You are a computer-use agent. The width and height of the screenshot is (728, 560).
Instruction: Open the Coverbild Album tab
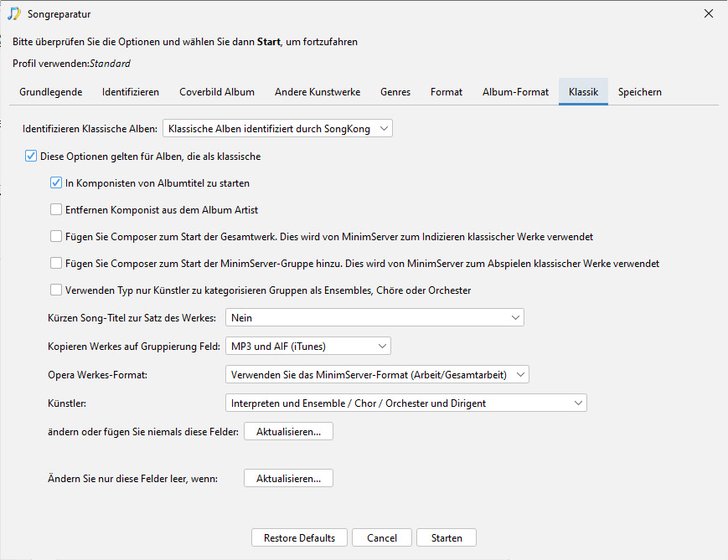[217, 92]
